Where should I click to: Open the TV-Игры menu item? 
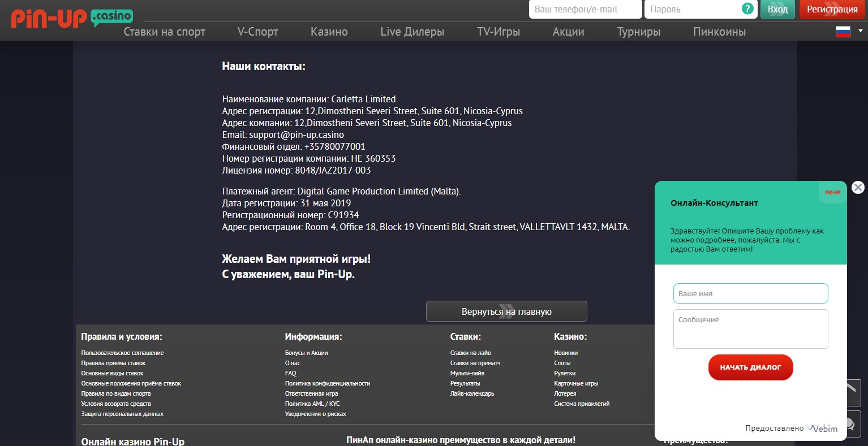click(499, 32)
